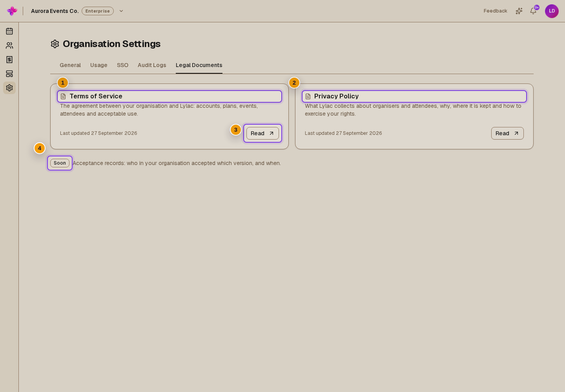
Task: Open the layout blocks sidebar icon
Action: pyautogui.click(x=9, y=74)
